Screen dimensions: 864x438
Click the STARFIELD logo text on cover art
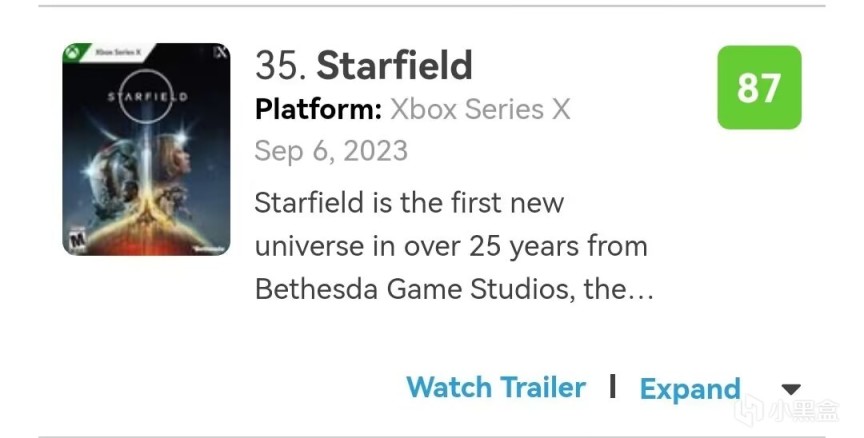tap(147, 97)
